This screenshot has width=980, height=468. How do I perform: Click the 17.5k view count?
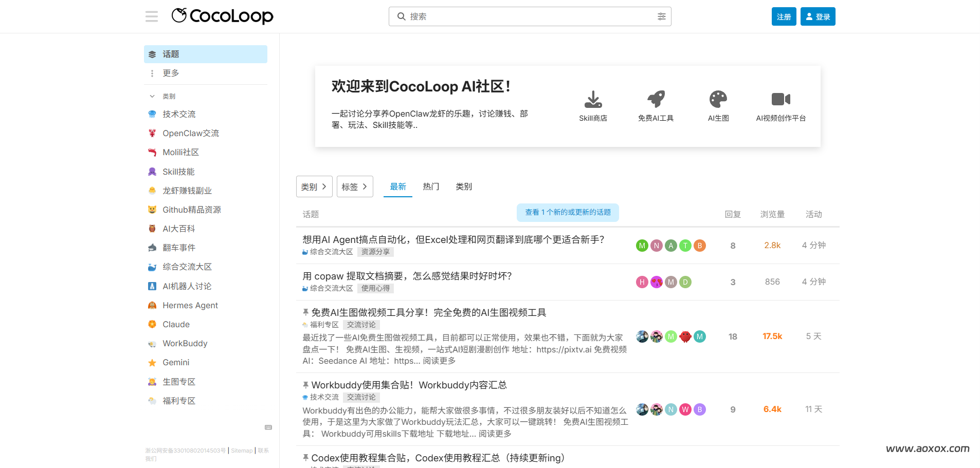(x=772, y=336)
